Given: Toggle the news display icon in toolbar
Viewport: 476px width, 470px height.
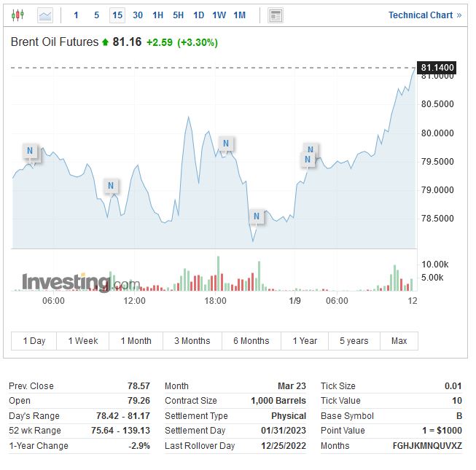Looking at the screenshot, I should point(275,15).
